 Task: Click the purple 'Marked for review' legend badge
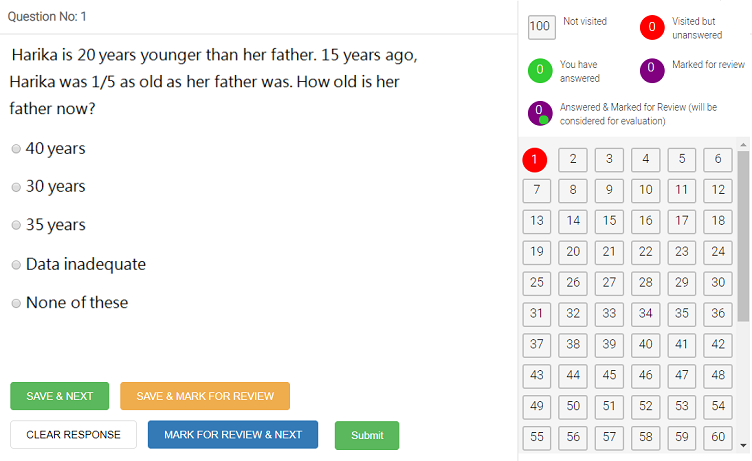(652, 71)
